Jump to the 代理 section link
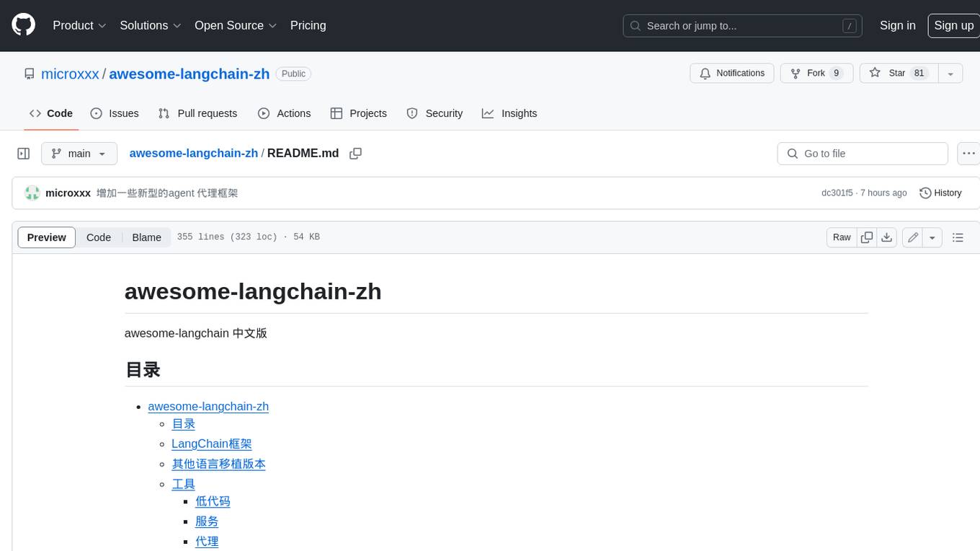Image resolution: width=980 pixels, height=551 pixels. 207,542
